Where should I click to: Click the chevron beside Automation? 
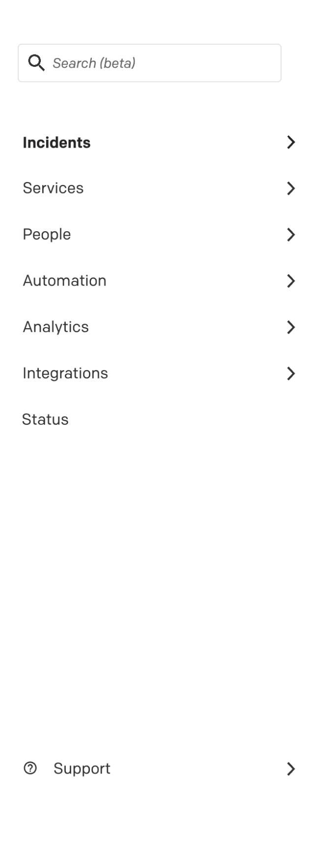(291, 281)
